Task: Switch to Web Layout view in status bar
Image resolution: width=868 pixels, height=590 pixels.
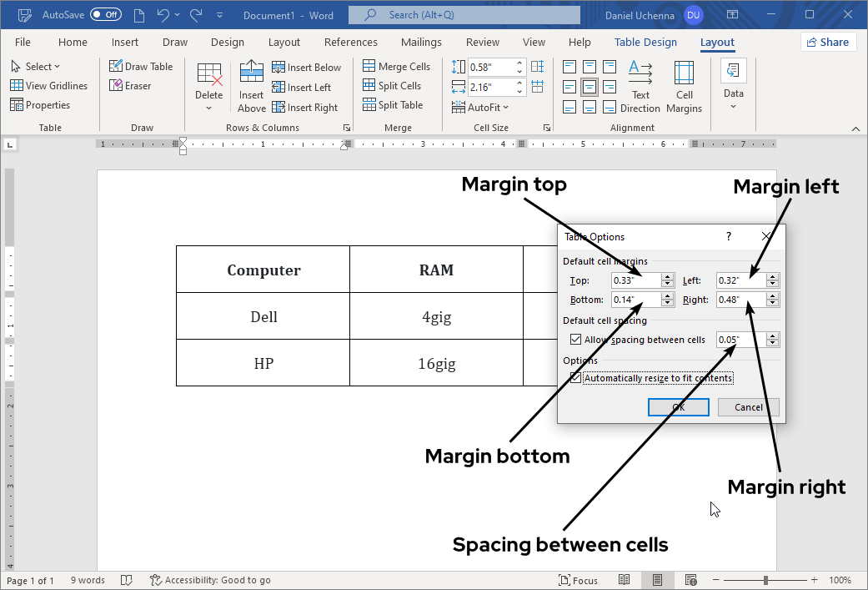Action: [x=690, y=579]
